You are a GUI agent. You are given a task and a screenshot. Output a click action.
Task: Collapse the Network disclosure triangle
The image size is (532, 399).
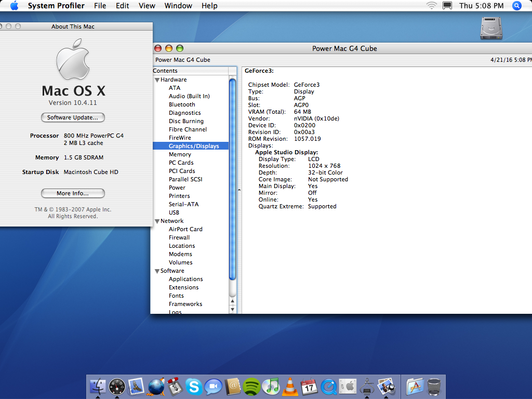click(x=157, y=221)
